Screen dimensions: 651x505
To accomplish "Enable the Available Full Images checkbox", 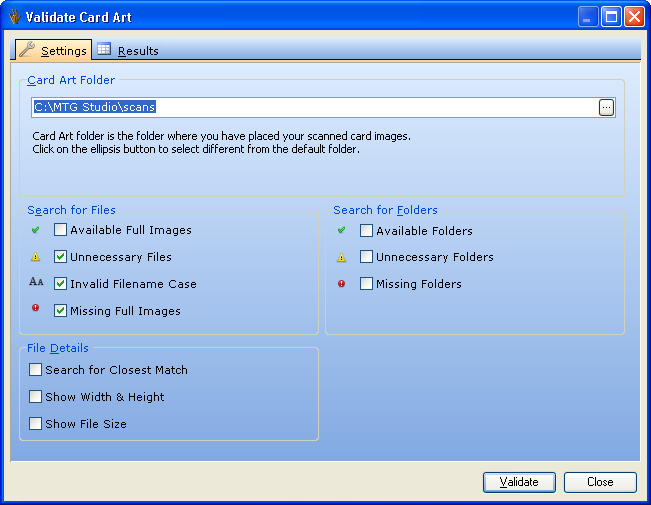I will (x=60, y=230).
